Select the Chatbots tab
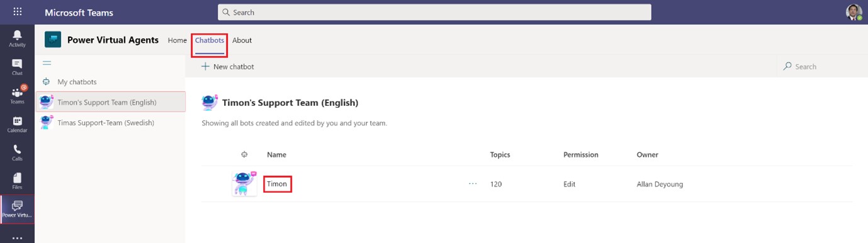 [210, 40]
